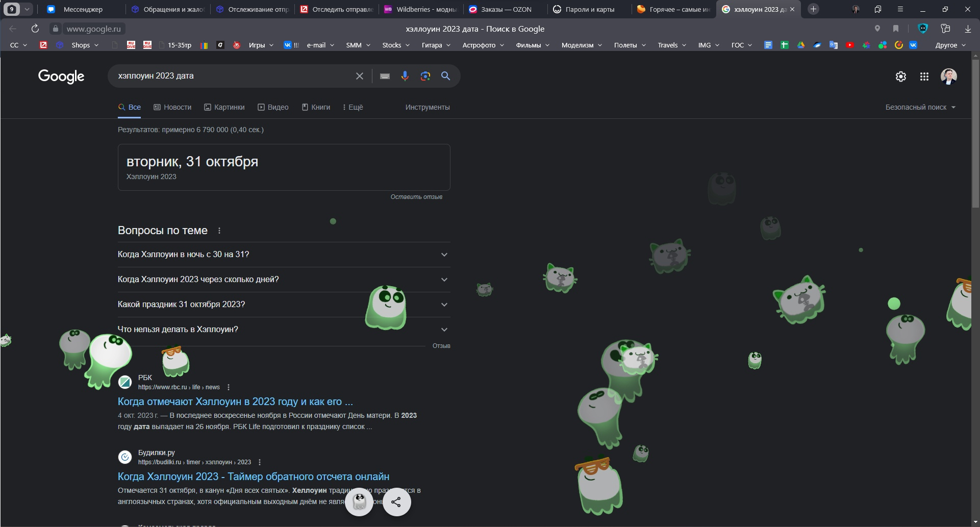The width and height of the screenshot is (980, 527).
Task: Open more options for Вопросы по теме
Action: (x=219, y=231)
